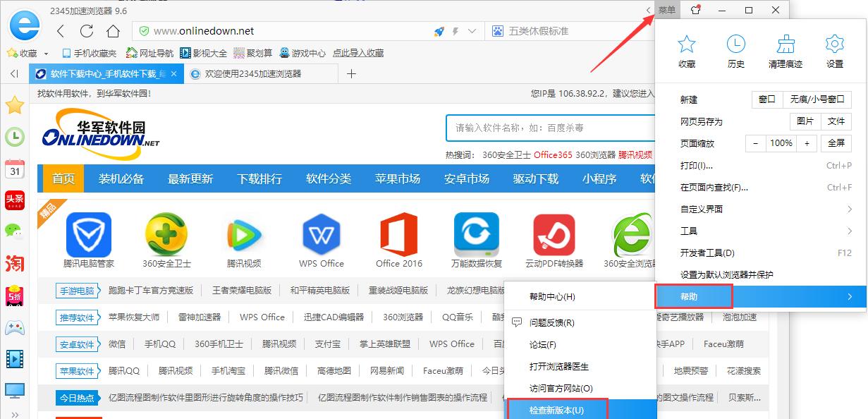Click the rocket accelerate icon in address bar
The height and width of the screenshot is (419, 868).
[439, 31]
